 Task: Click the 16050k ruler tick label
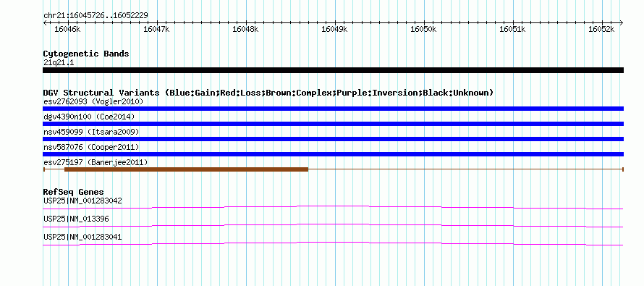(423, 30)
